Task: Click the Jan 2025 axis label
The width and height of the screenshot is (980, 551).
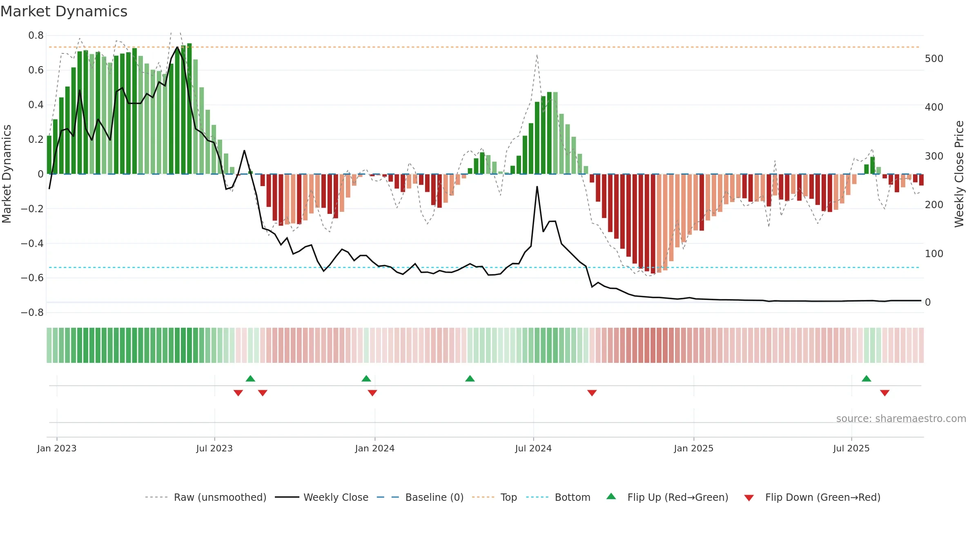Action: pyautogui.click(x=694, y=448)
